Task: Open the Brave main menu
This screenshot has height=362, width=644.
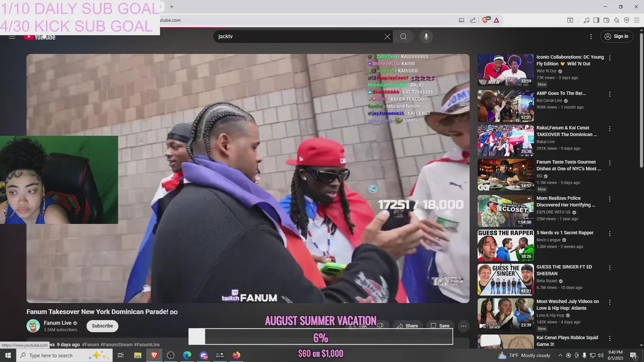Action: point(636,20)
